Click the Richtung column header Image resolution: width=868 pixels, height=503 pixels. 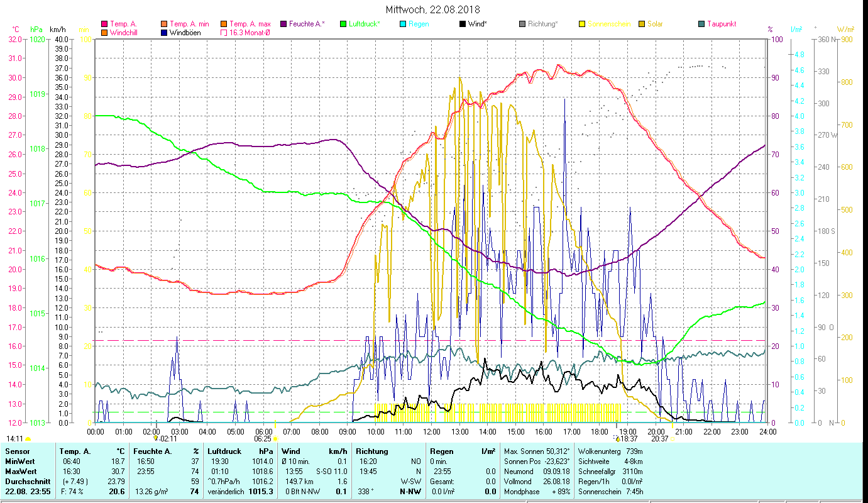coord(372,451)
